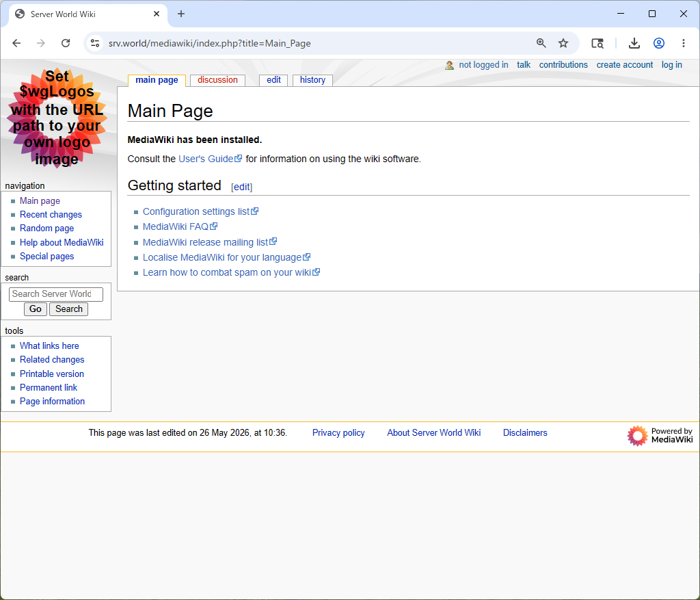Open MediaWiki FAQ link

(x=180, y=227)
